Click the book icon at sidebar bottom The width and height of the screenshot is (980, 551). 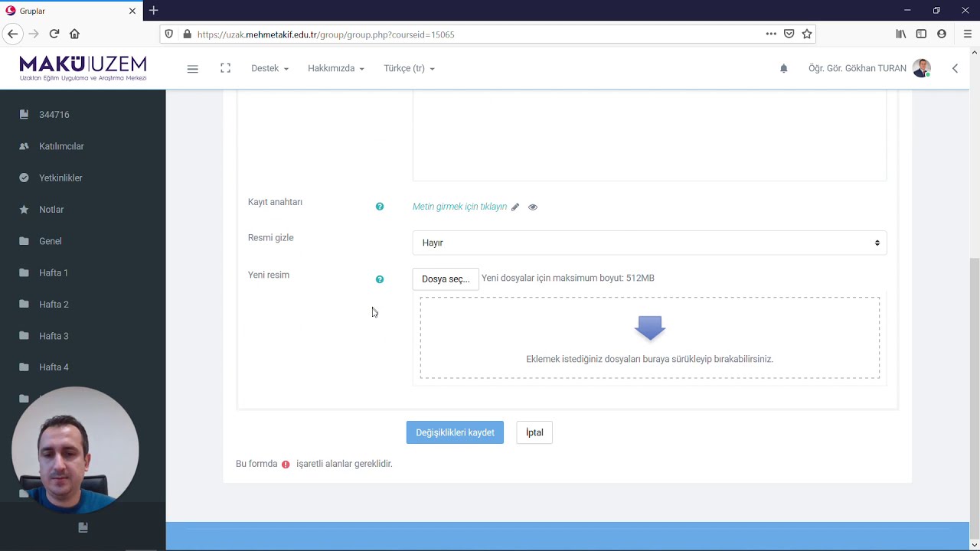coord(83,527)
